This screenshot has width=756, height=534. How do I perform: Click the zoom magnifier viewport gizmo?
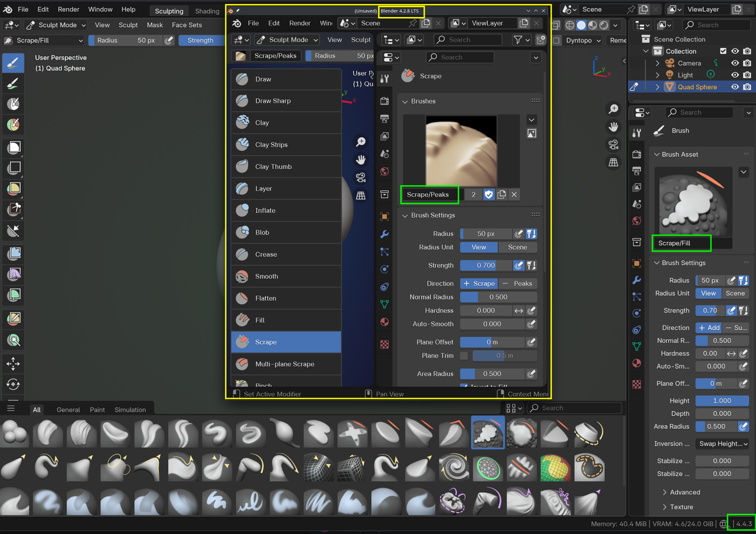(x=614, y=109)
